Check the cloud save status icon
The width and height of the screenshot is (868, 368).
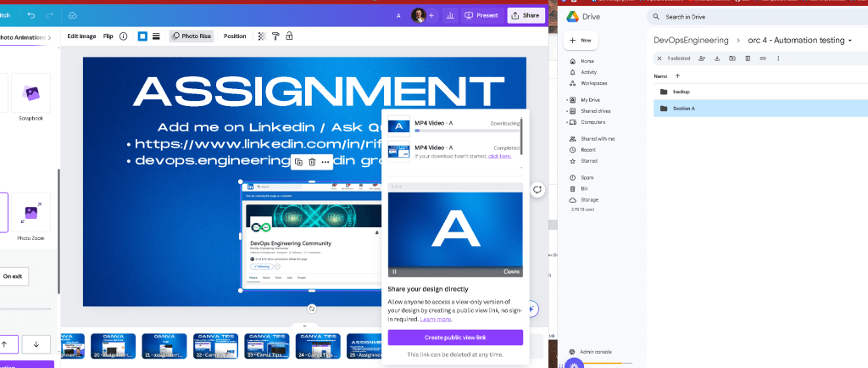[x=73, y=15]
